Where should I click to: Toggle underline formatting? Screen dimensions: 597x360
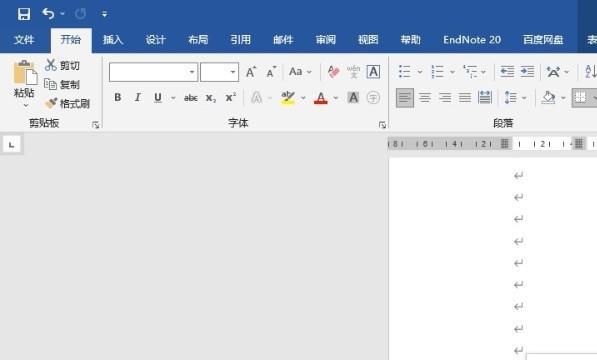tap(158, 97)
